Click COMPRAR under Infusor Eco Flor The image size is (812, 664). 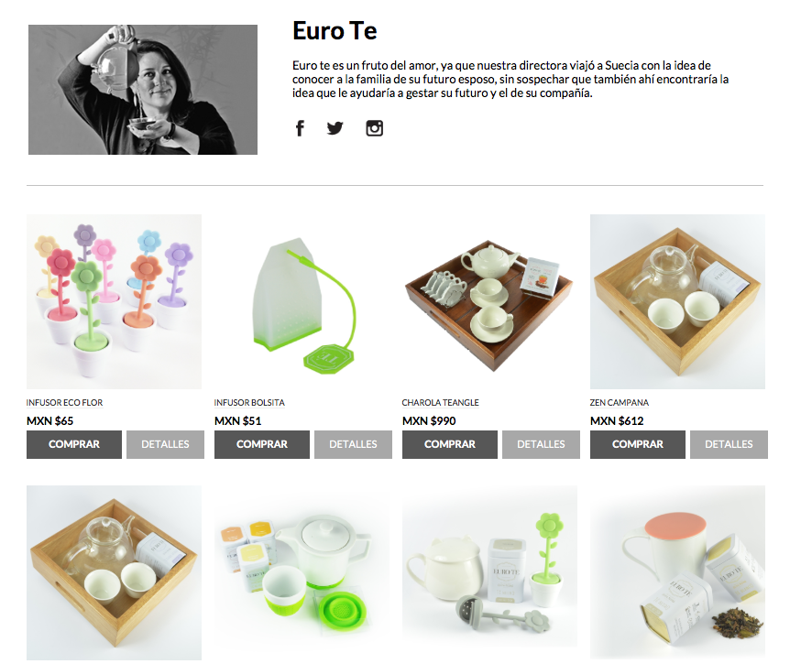pyautogui.click(x=74, y=444)
